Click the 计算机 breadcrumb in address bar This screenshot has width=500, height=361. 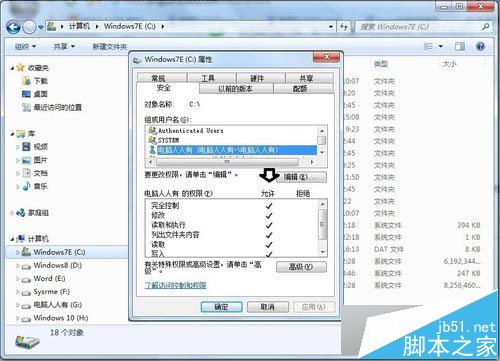[x=79, y=26]
